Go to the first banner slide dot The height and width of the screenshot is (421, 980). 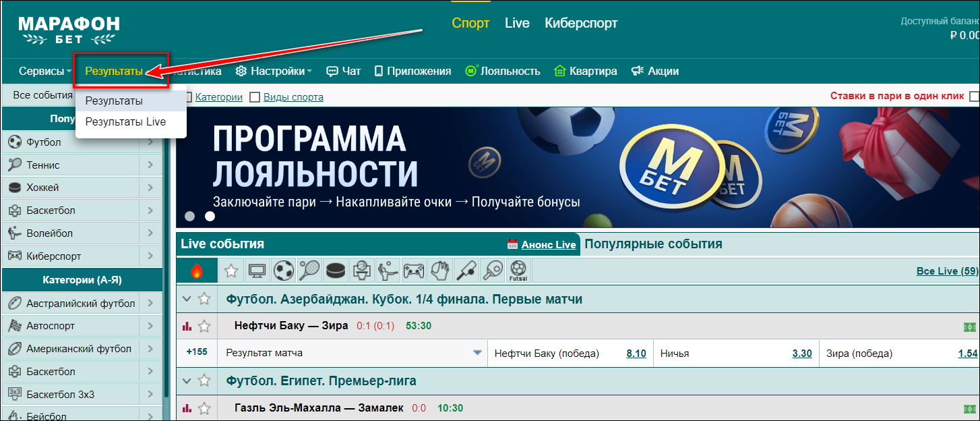pos(190,217)
